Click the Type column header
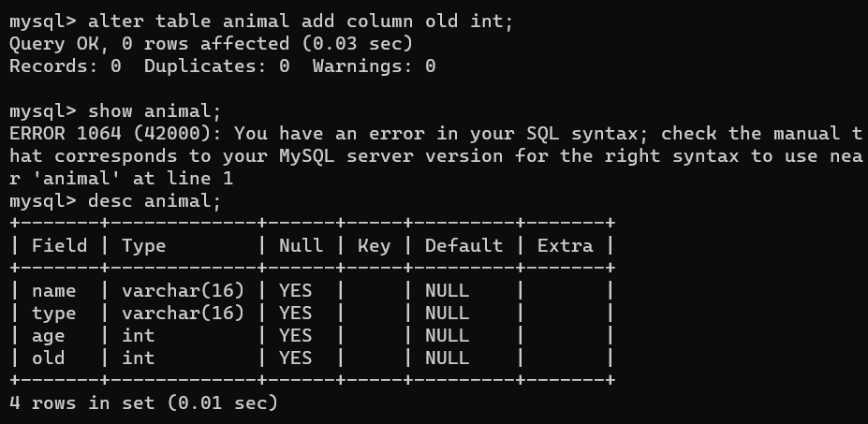 coord(143,246)
